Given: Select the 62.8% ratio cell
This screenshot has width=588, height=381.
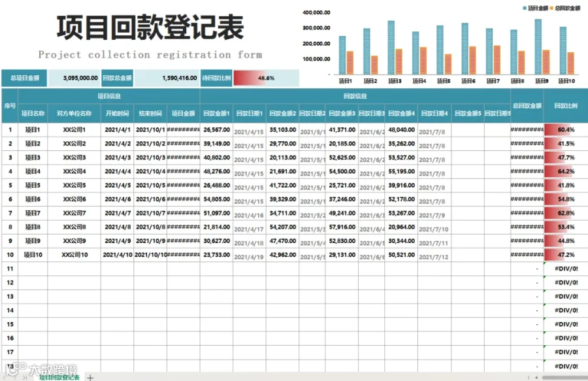Looking at the screenshot, I should pyautogui.click(x=566, y=213).
